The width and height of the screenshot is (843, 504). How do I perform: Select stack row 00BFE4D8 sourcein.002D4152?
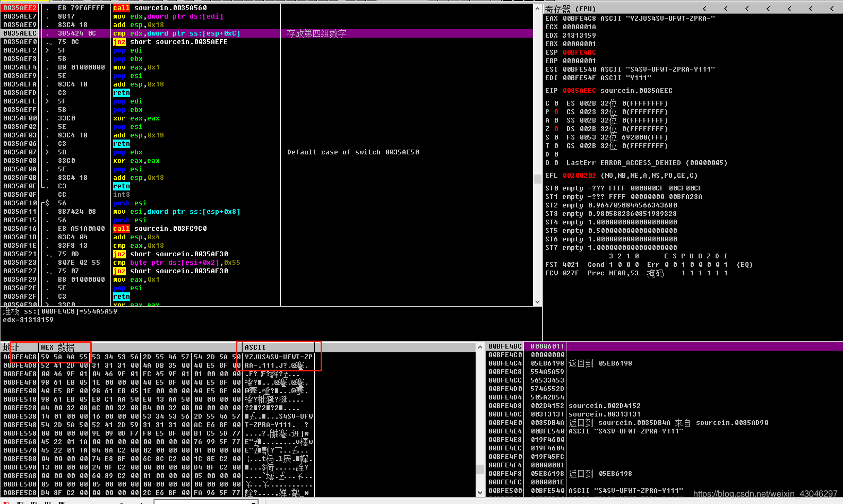[665, 406]
